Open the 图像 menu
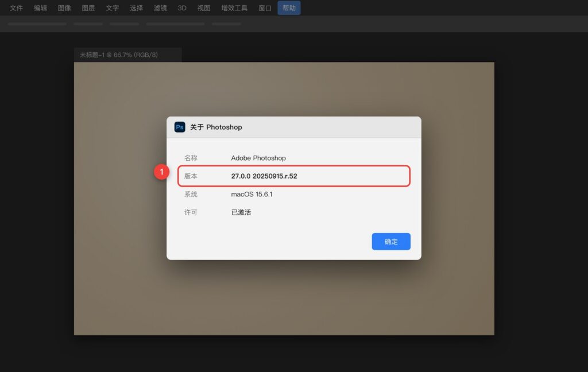Image resolution: width=588 pixels, height=372 pixels. point(64,8)
